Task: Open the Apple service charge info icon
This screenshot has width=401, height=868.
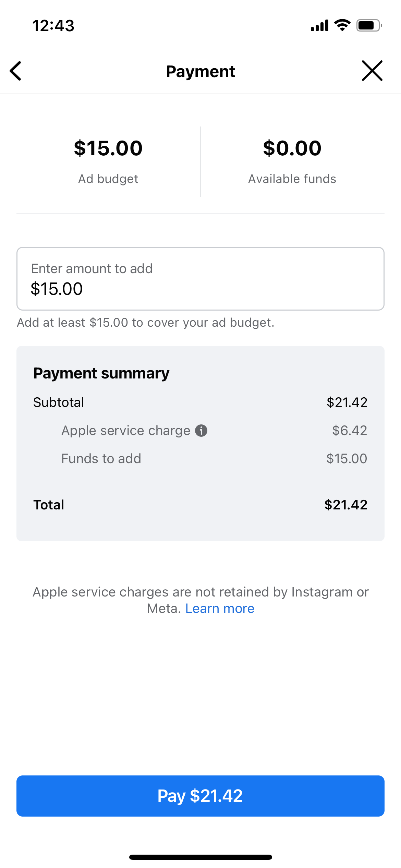Action: [x=201, y=431]
